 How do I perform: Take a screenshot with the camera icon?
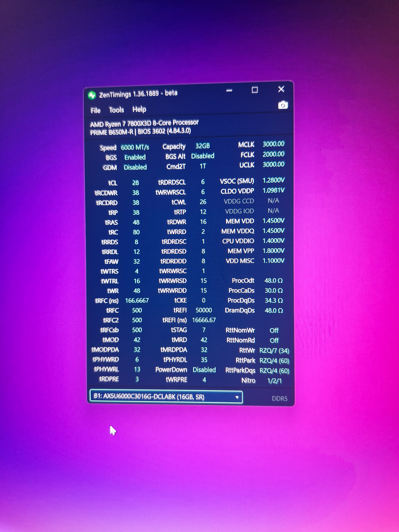[x=283, y=105]
